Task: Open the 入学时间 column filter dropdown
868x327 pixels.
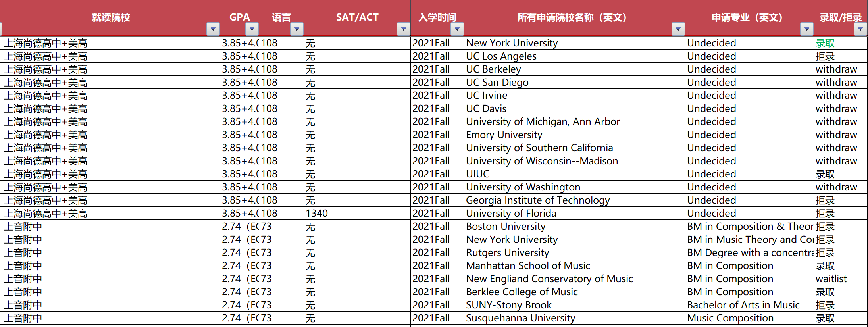Action: click(457, 29)
